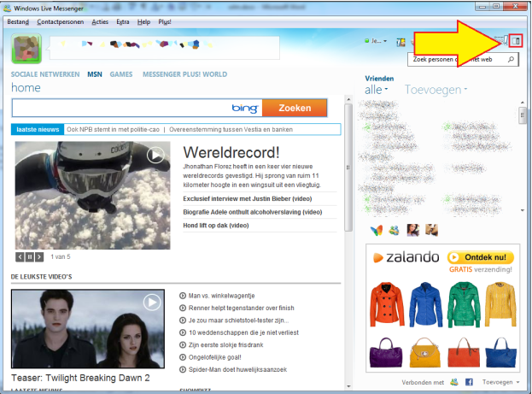Click the blue shirt in zalando ad
This screenshot has width=532, height=394.
426,304
